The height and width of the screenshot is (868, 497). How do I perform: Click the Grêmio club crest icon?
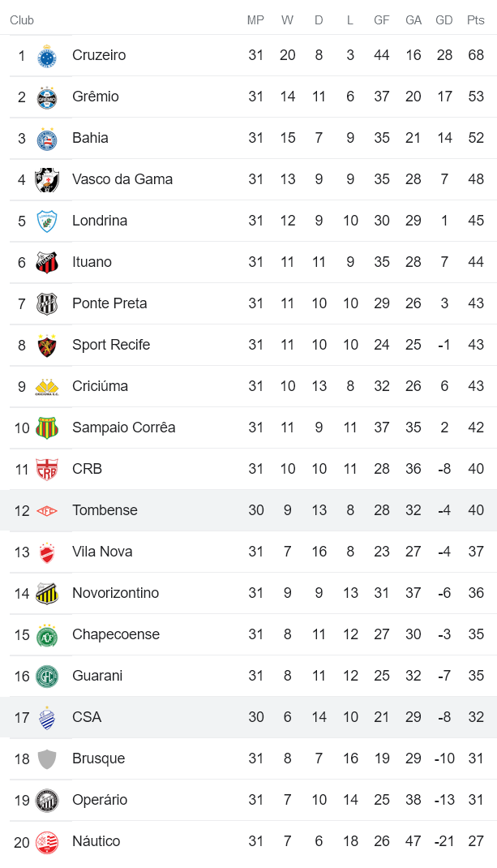point(47,97)
